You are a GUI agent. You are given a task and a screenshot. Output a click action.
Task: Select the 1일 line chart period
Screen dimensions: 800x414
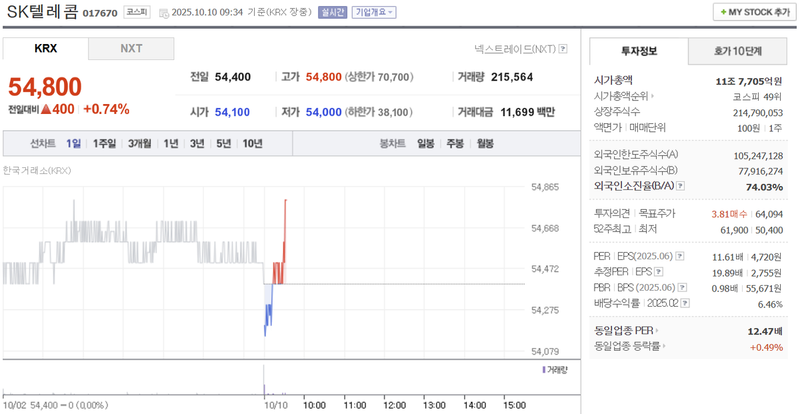74,144
